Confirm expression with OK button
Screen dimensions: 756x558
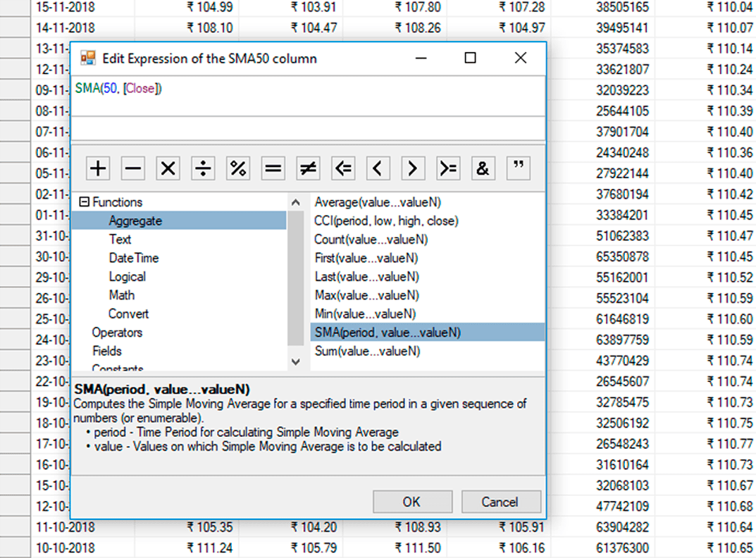click(x=412, y=502)
